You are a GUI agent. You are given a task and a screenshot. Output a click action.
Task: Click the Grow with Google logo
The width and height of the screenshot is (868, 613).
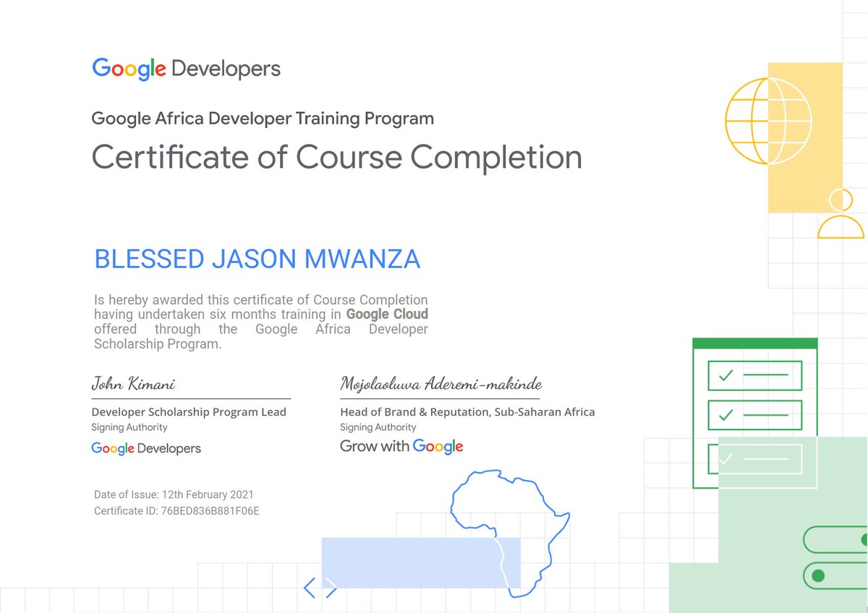click(401, 447)
